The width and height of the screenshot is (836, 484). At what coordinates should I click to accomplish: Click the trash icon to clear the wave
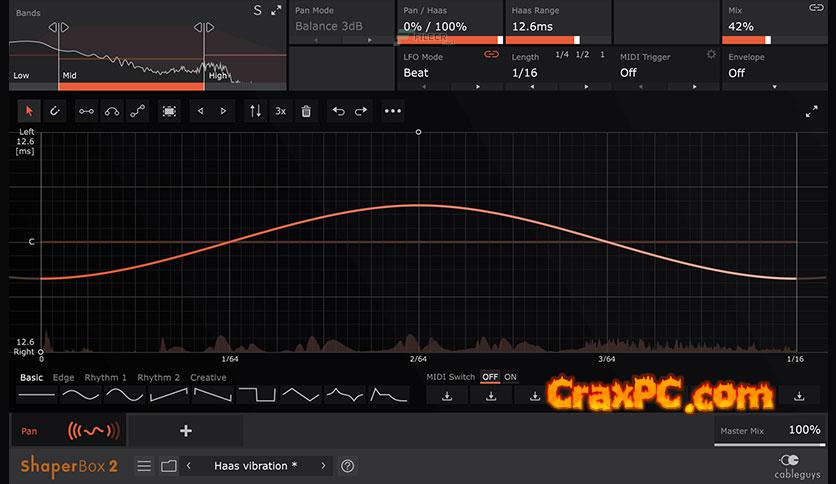point(306,111)
